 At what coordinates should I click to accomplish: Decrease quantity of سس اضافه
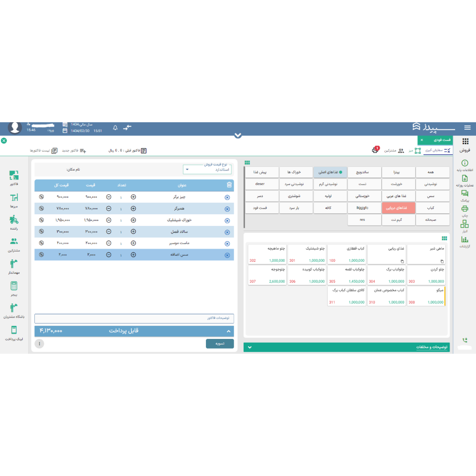(x=109, y=255)
